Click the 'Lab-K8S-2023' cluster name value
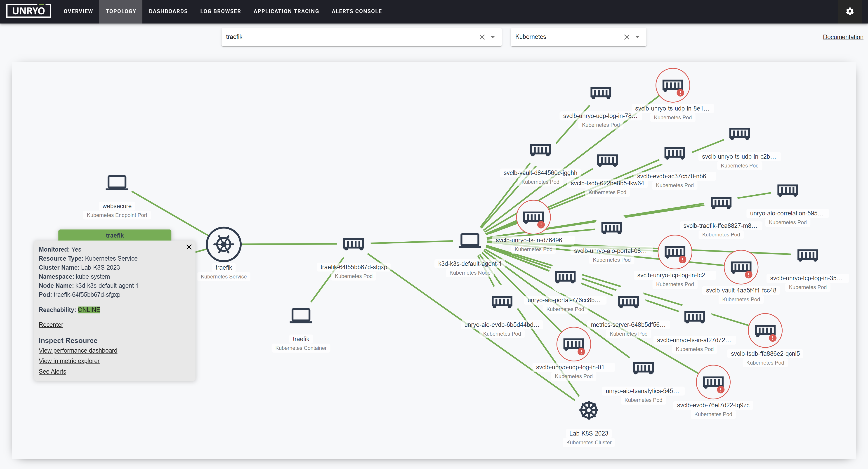 click(100, 268)
